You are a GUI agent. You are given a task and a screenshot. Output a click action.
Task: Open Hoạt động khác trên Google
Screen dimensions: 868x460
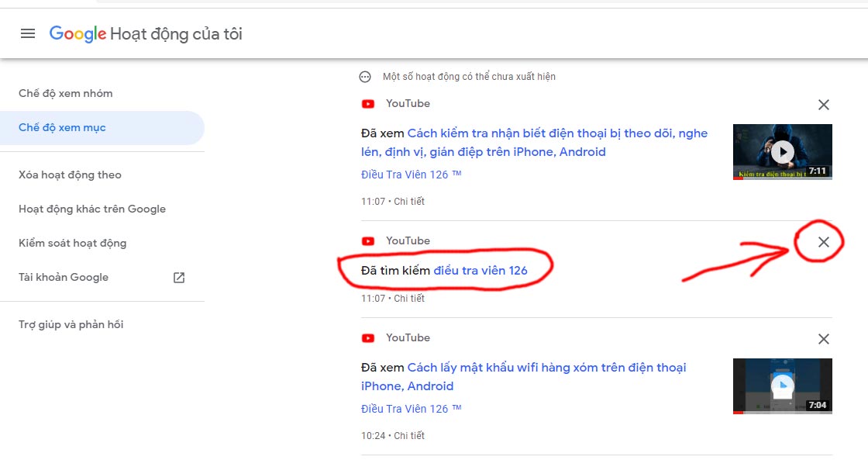coord(92,209)
